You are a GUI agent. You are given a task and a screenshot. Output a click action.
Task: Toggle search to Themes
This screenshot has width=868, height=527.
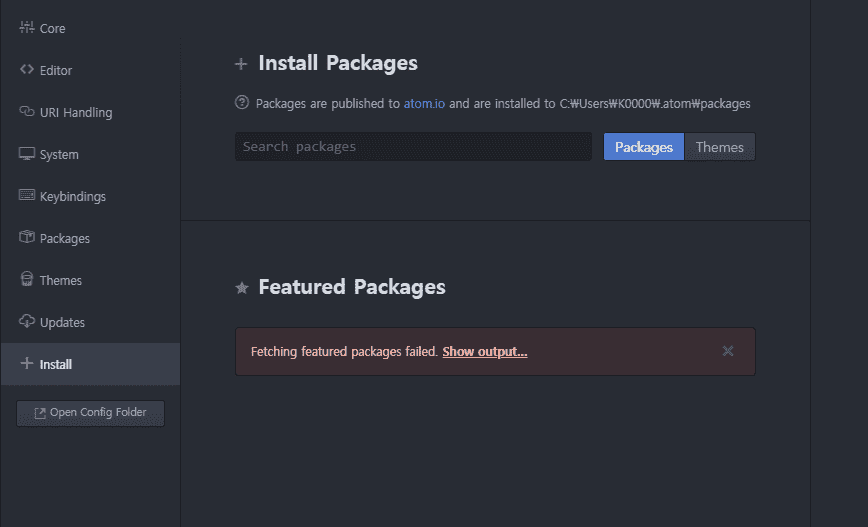[x=720, y=147]
